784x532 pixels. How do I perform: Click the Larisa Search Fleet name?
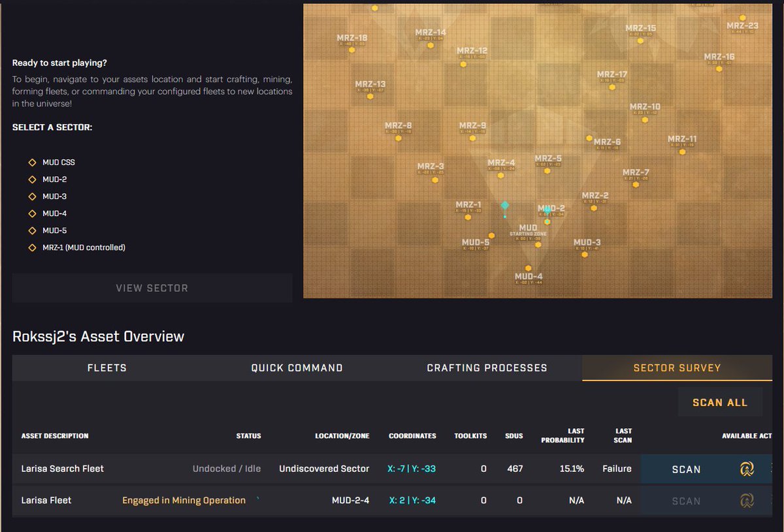(63, 469)
